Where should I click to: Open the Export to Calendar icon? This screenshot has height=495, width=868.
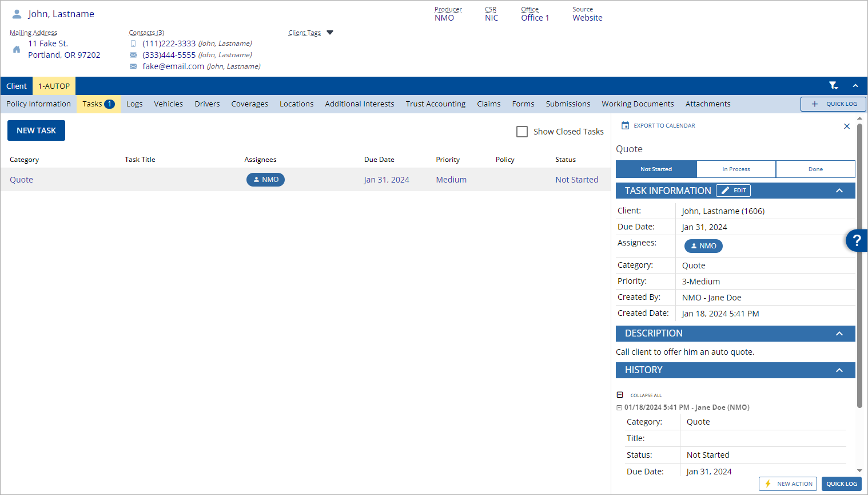(624, 125)
